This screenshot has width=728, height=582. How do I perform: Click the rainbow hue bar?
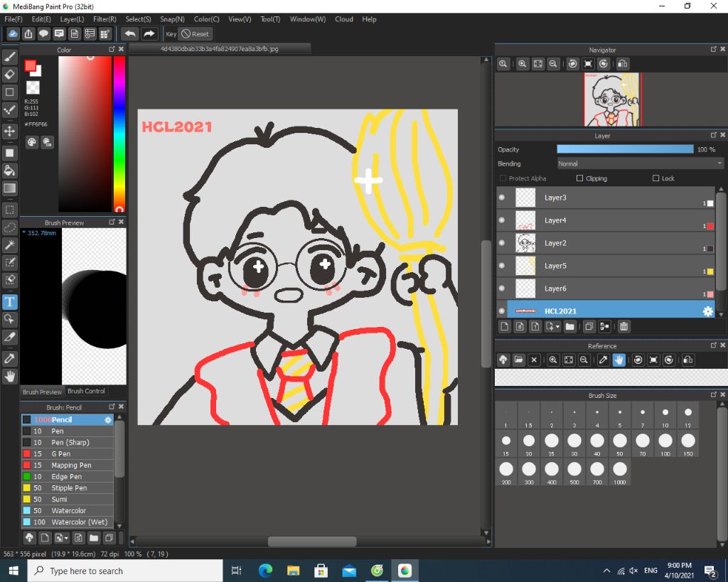119,134
